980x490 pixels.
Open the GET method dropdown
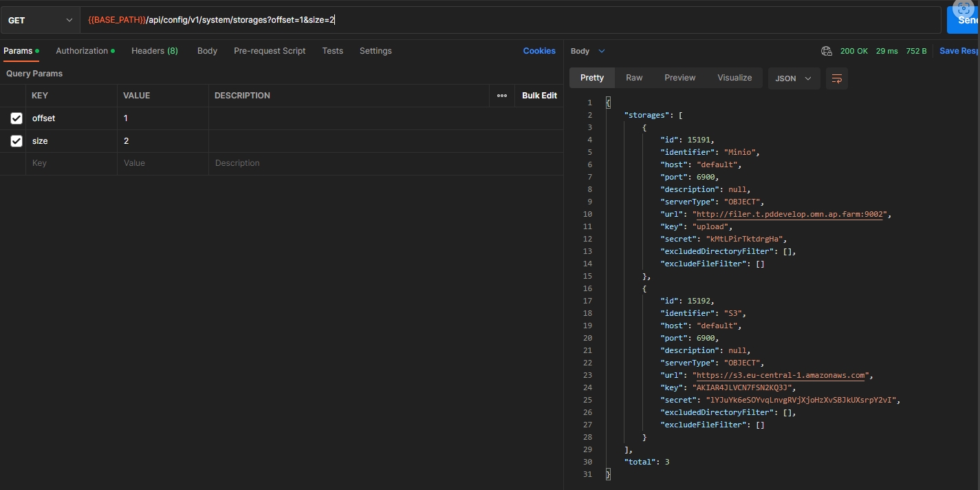coord(40,21)
